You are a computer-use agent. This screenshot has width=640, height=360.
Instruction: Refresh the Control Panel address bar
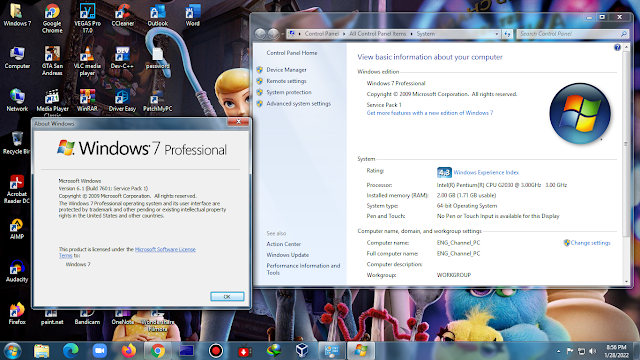click(507, 34)
